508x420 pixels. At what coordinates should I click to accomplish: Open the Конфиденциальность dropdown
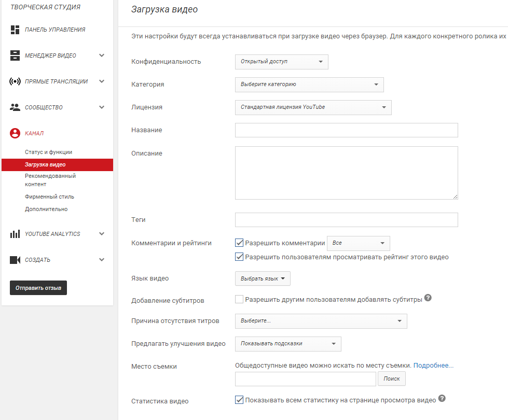282,62
